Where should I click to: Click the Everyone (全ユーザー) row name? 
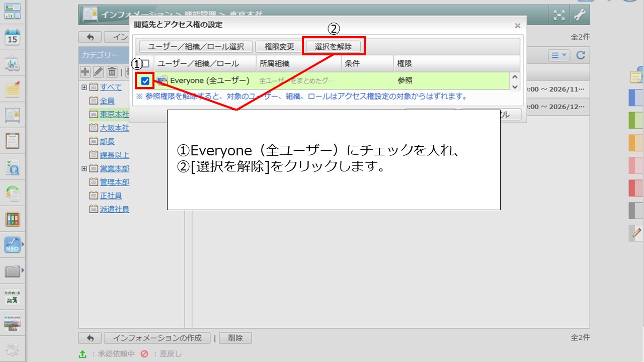point(210,80)
